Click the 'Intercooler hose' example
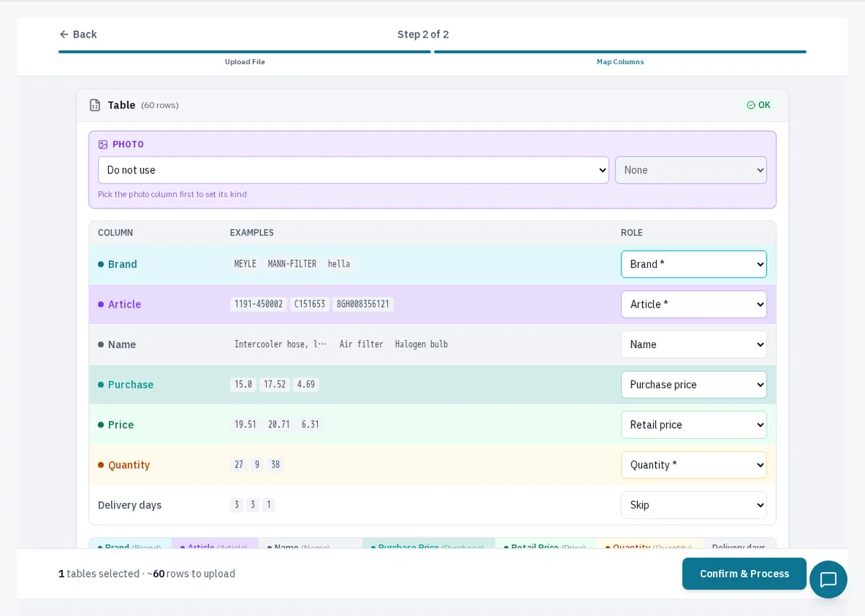 pos(281,344)
